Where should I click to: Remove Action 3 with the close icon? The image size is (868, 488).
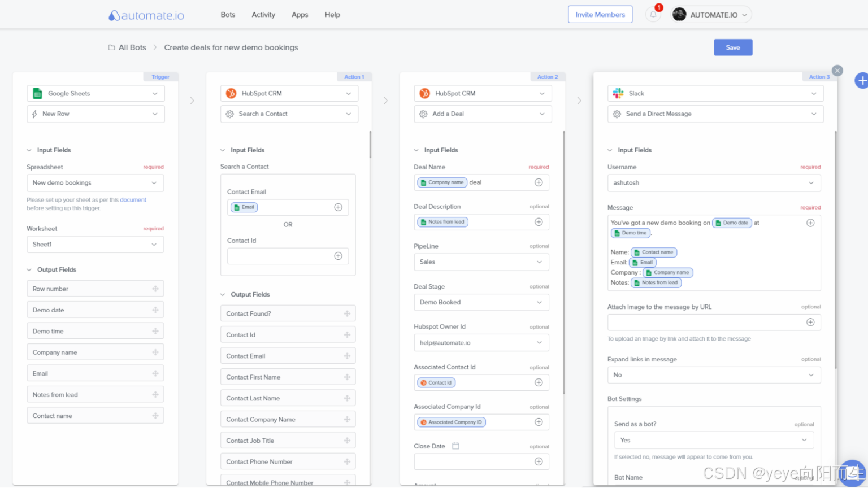[837, 71]
